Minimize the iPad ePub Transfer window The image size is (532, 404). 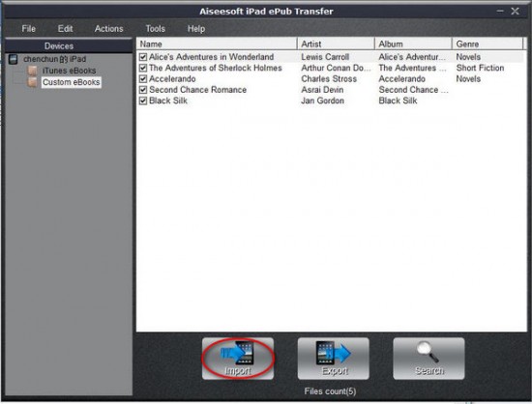tap(500, 12)
